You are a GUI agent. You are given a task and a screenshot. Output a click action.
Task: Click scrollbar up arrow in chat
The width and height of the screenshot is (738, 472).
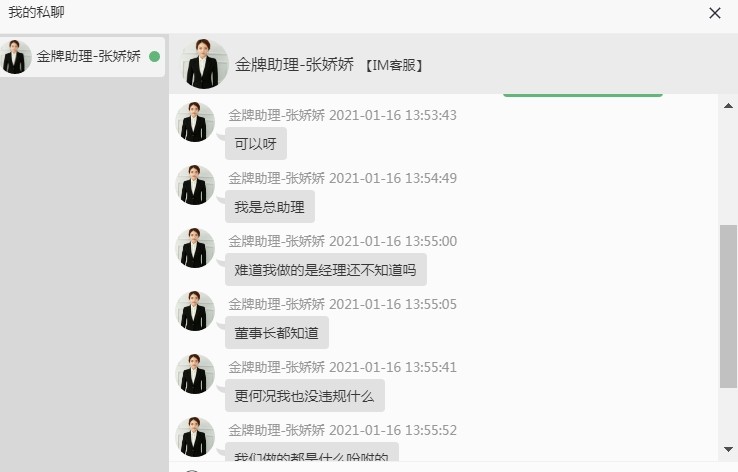(x=728, y=105)
